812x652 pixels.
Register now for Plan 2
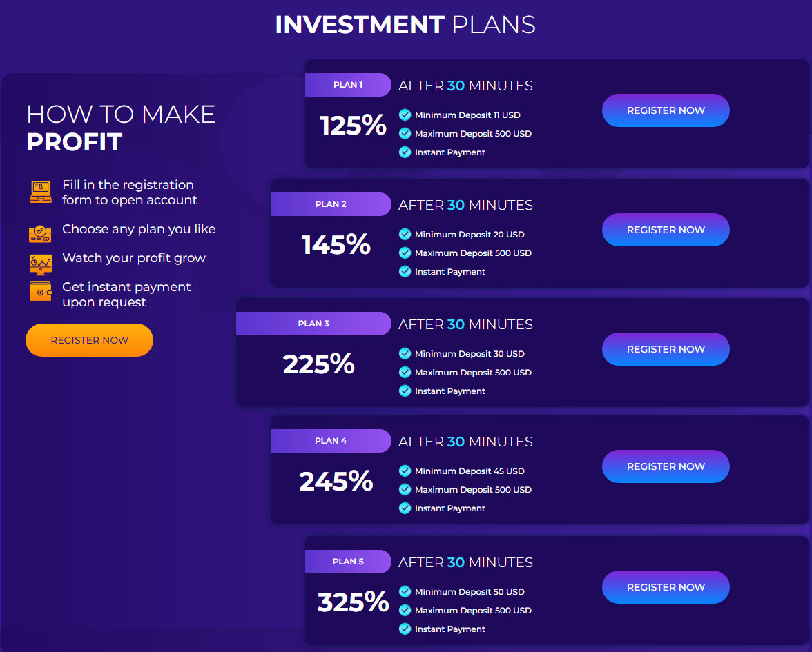tap(666, 230)
